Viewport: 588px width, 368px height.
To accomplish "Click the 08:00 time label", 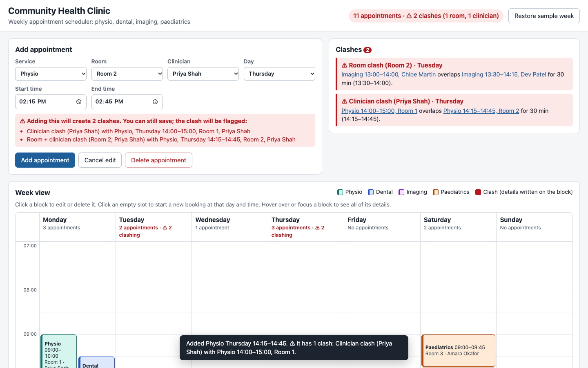I will click(x=30, y=290).
